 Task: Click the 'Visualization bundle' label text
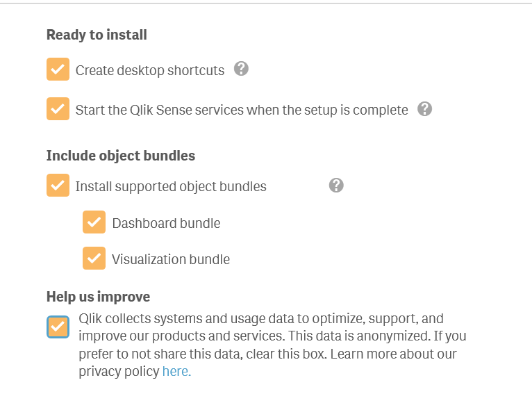[x=171, y=259]
